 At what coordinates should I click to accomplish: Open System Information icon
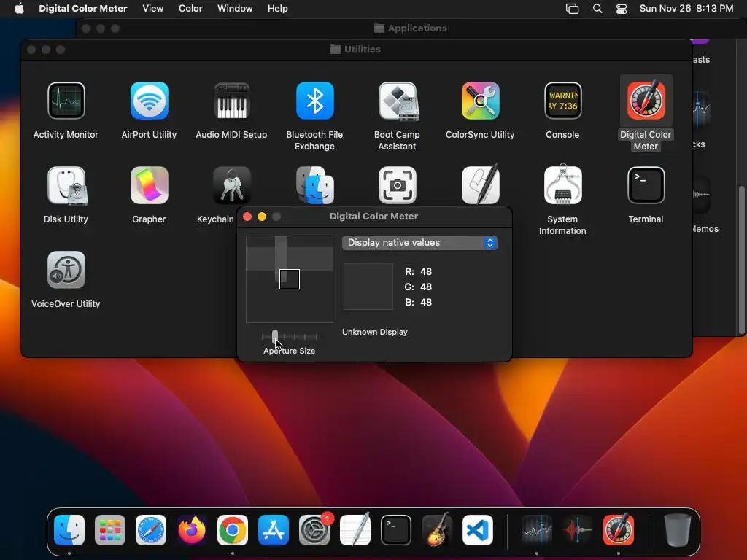coord(562,184)
